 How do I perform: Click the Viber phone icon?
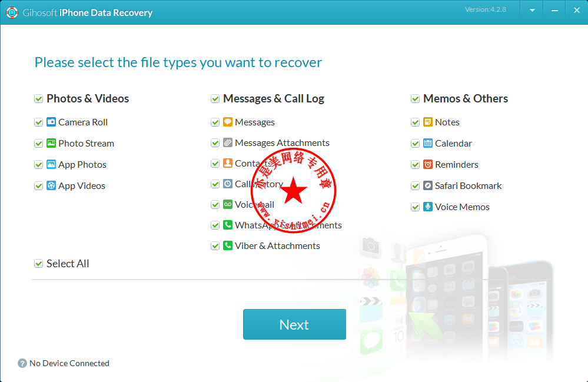pos(228,245)
